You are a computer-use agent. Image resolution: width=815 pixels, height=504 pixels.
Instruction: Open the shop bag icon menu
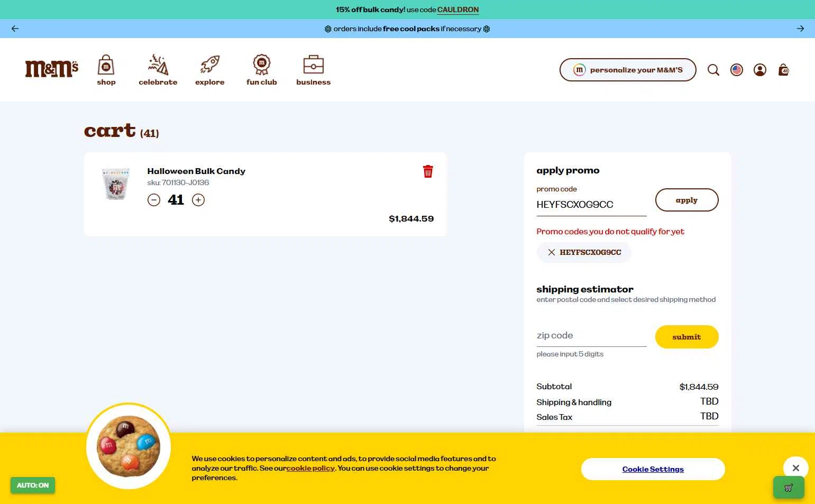(x=106, y=70)
